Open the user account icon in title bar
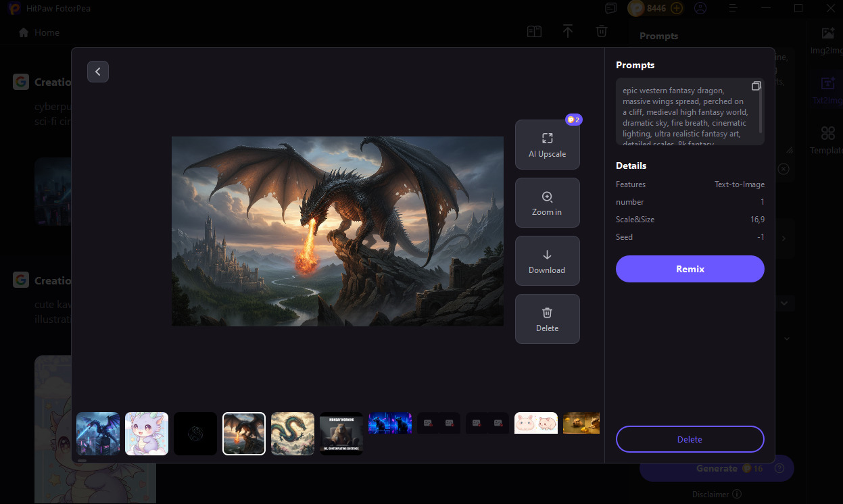This screenshot has height=504, width=843. pos(700,8)
